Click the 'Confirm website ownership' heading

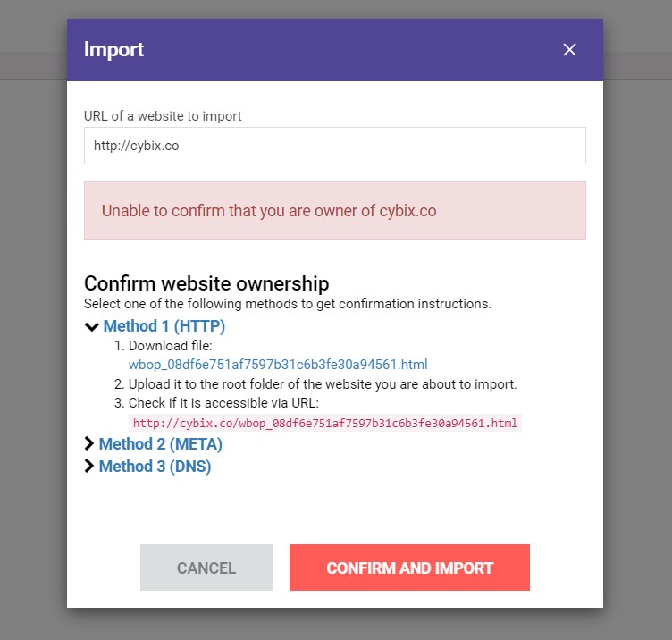pyautogui.click(x=206, y=283)
